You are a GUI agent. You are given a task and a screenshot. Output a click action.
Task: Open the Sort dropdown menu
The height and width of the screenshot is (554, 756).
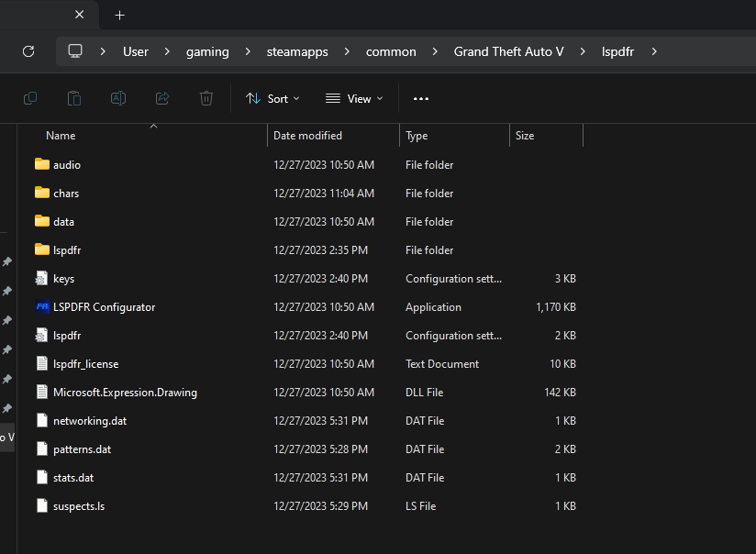(272, 98)
